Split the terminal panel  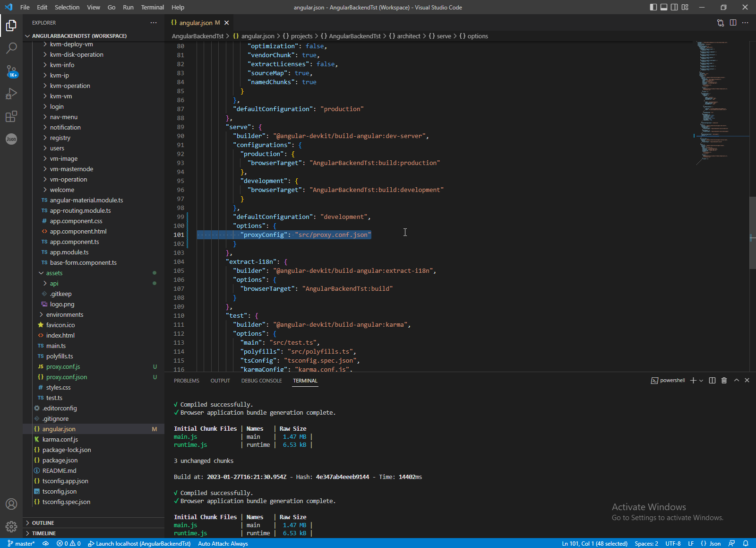712,381
